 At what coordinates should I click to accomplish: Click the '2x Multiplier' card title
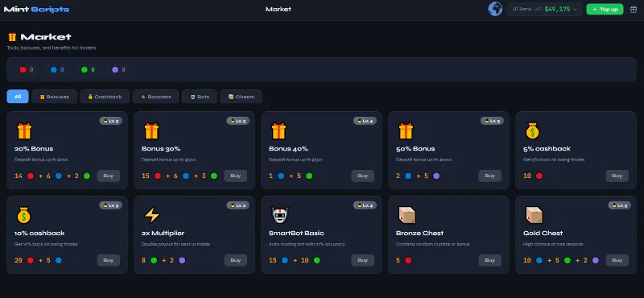(x=163, y=233)
